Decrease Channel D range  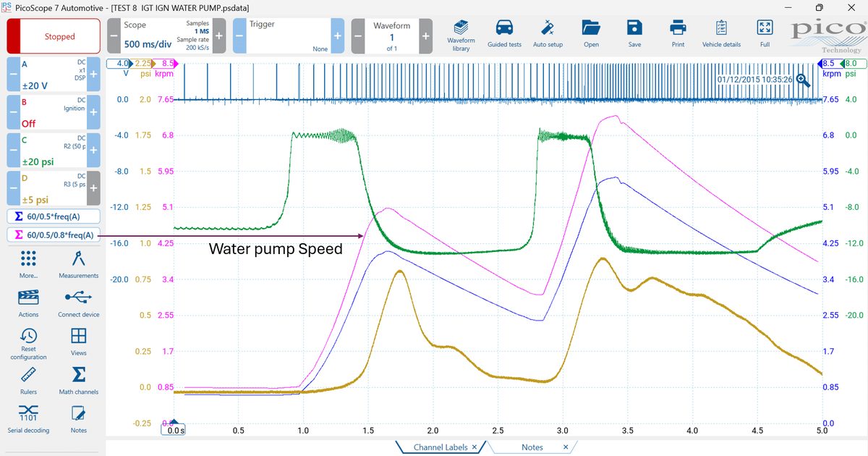(13, 187)
